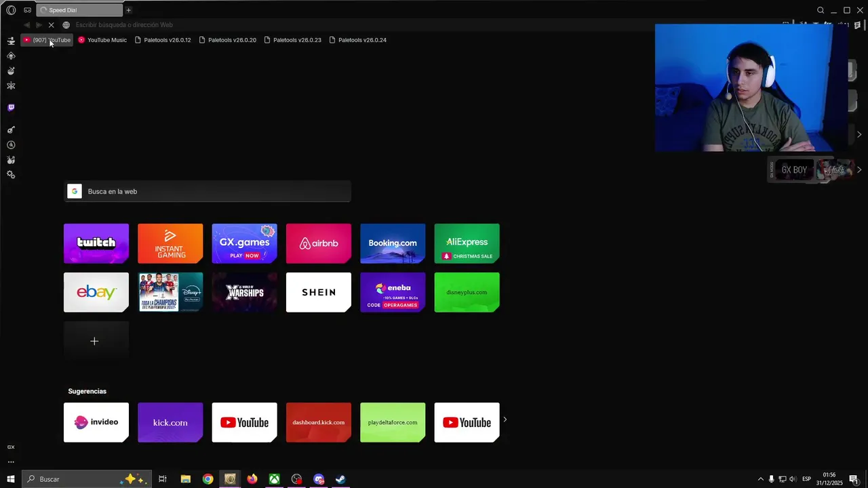This screenshot has height=488, width=868.
Task: Open the Paletools v26.0.12 bookmark
Action: click(163, 40)
